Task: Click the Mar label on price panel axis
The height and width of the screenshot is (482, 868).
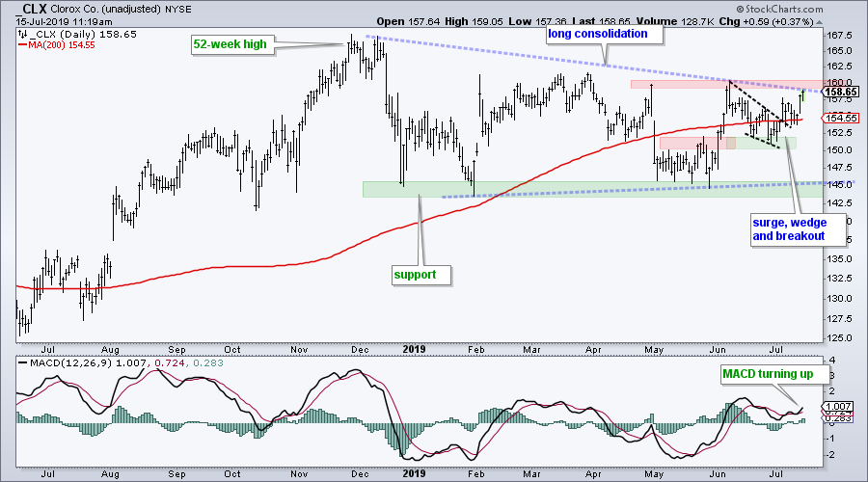Action: (x=532, y=350)
